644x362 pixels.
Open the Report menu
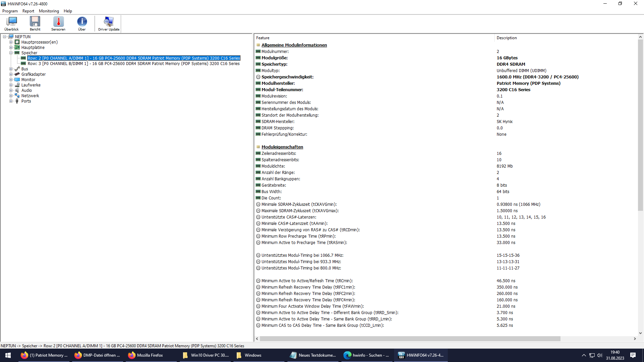pyautogui.click(x=28, y=11)
